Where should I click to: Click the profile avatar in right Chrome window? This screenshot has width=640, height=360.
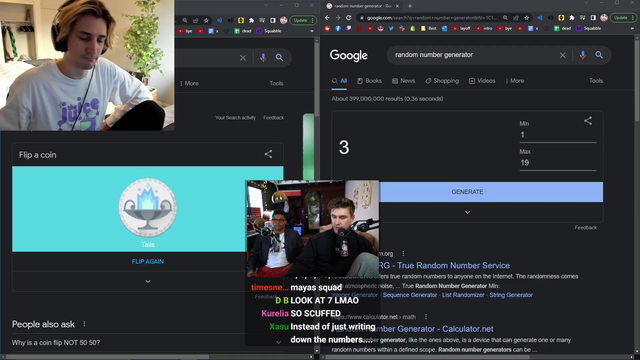[x=604, y=18]
